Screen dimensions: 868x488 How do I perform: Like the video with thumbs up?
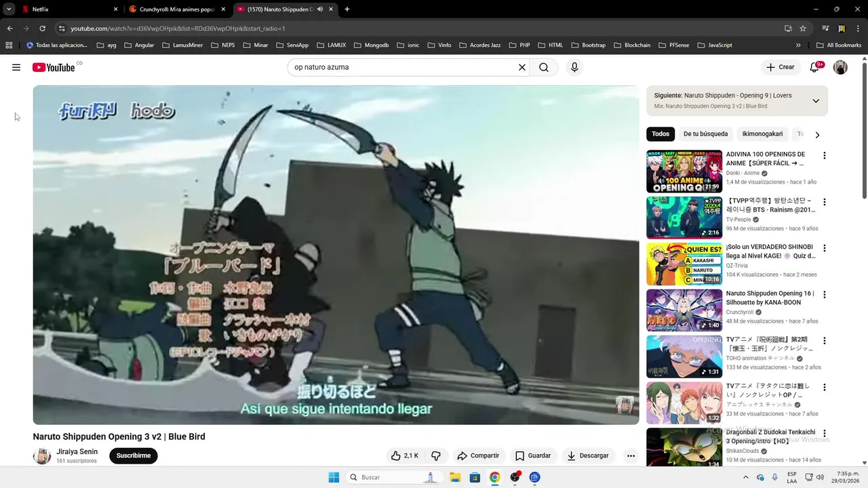tap(405, 455)
